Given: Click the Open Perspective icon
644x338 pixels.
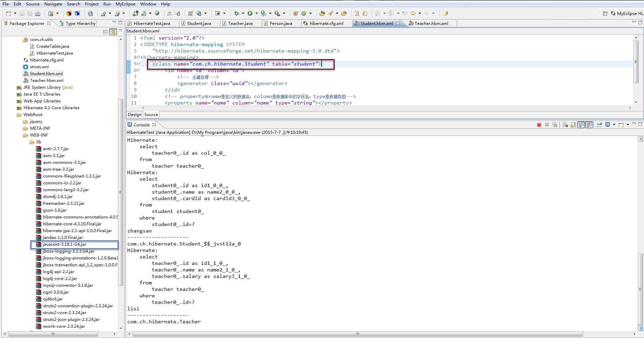Looking at the screenshot, I should pos(605,13).
